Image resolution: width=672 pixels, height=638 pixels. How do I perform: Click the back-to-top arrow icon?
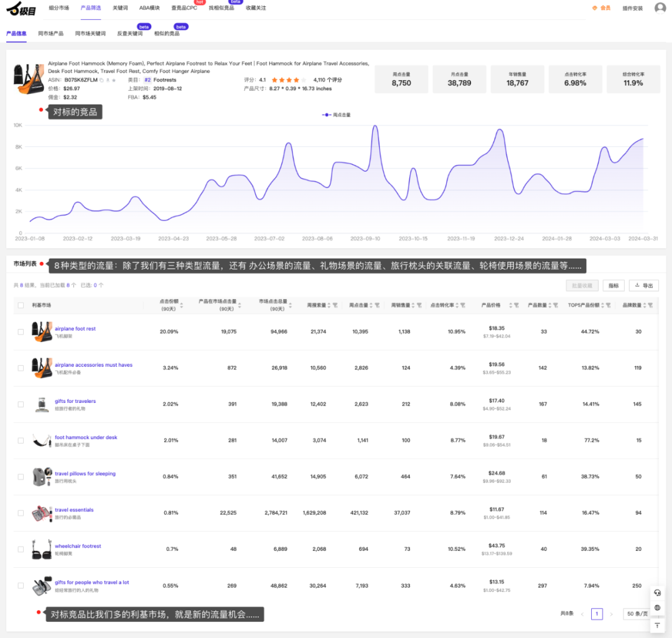[657, 626]
